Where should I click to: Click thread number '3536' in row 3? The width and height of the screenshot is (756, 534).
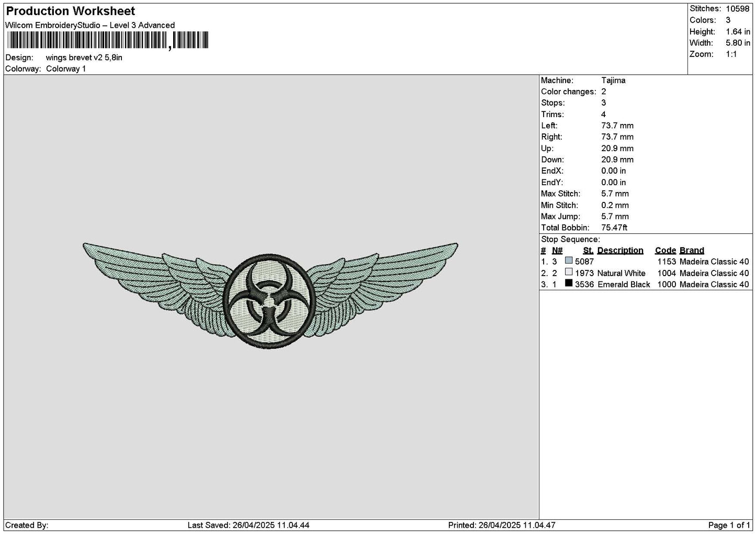click(x=584, y=285)
